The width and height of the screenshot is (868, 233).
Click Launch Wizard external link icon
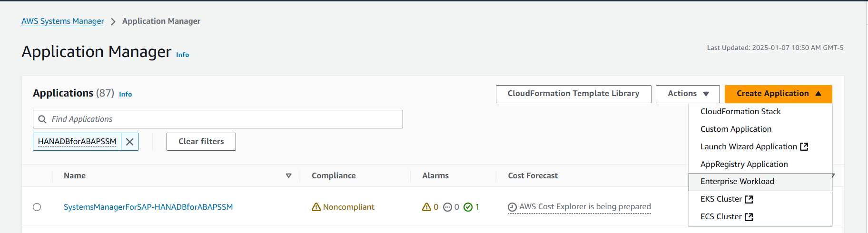pyautogui.click(x=804, y=146)
